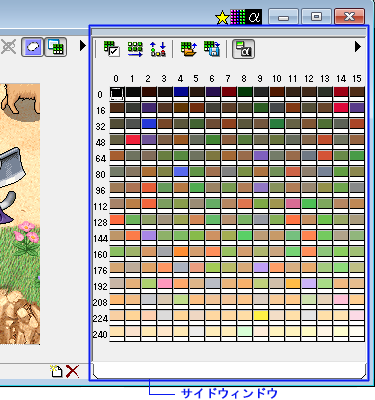Open the load palette from folder icon
Image resolution: width=375 pixels, height=400 pixels.
point(189,49)
